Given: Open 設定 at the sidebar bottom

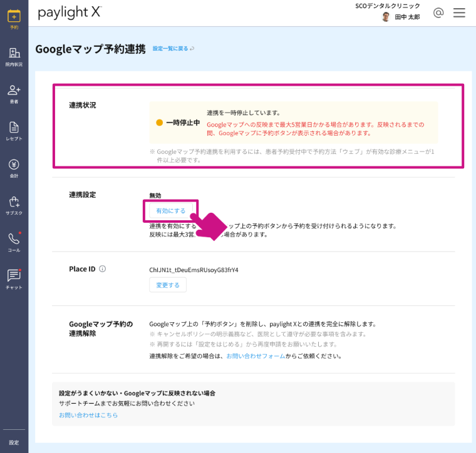Looking at the screenshot, I should [14, 442].
